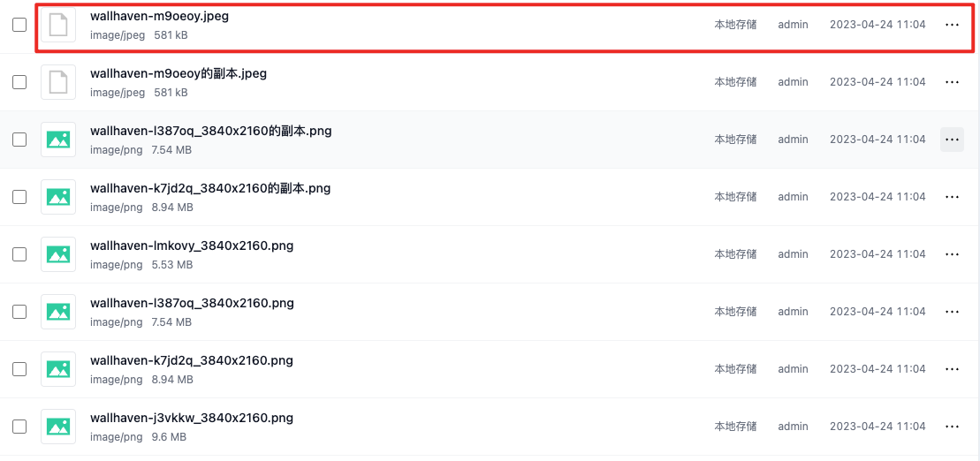Click the file name wallhaven-j3vkkw_3840x2160.png

click(x=191, y=419)
